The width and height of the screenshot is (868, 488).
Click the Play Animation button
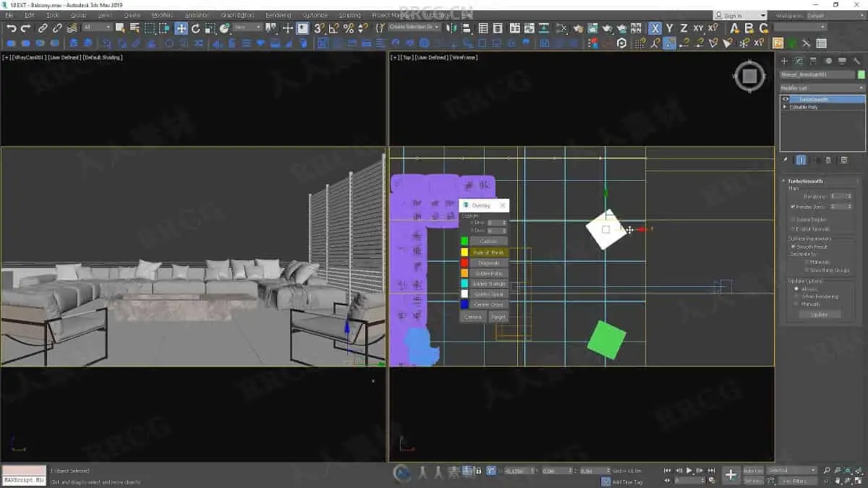pyautogui.click(x=689, y=470)
